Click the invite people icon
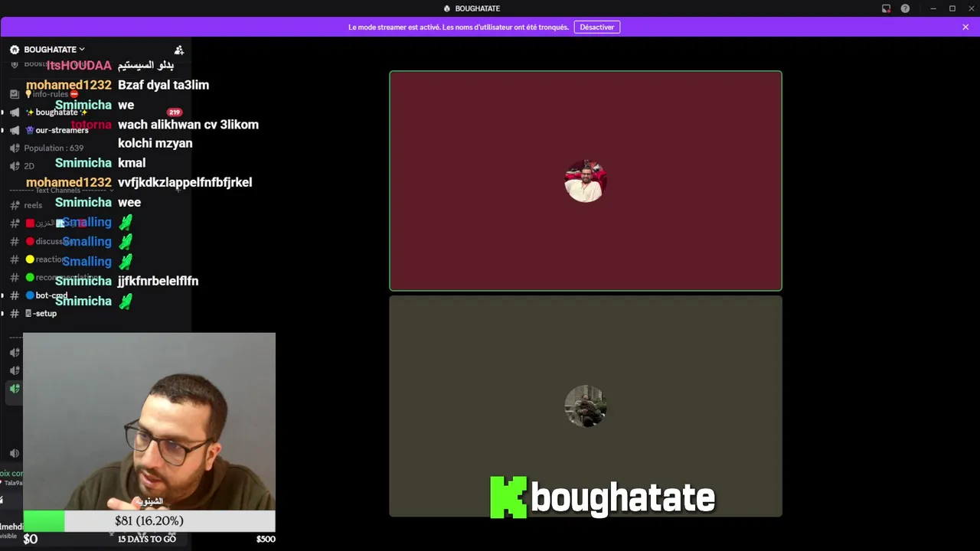The image size is (980, 551). [179, 50]
